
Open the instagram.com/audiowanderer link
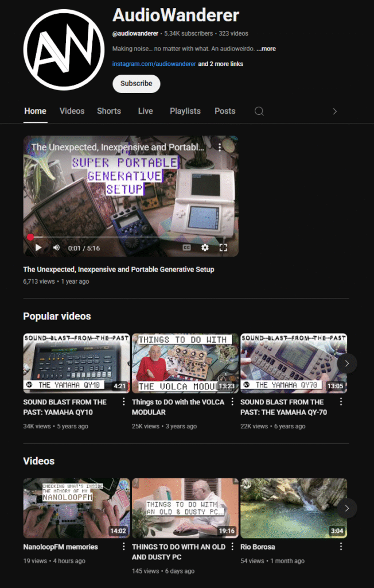(154, 64)
